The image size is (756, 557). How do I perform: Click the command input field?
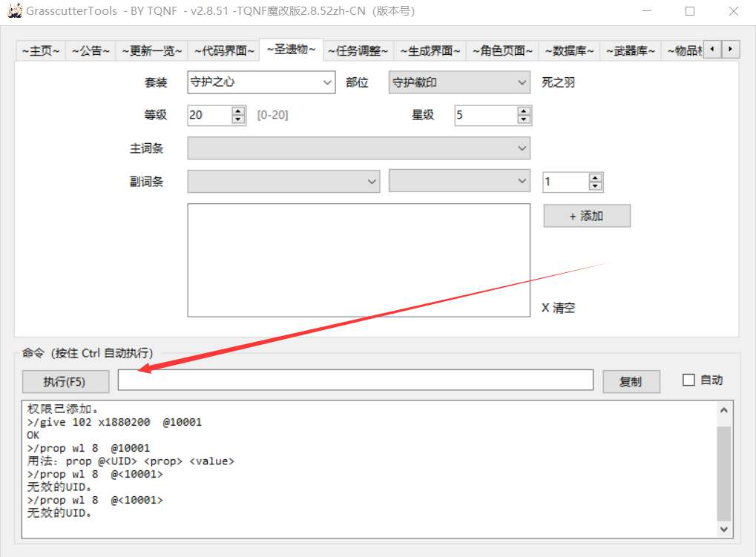point(355,380)
